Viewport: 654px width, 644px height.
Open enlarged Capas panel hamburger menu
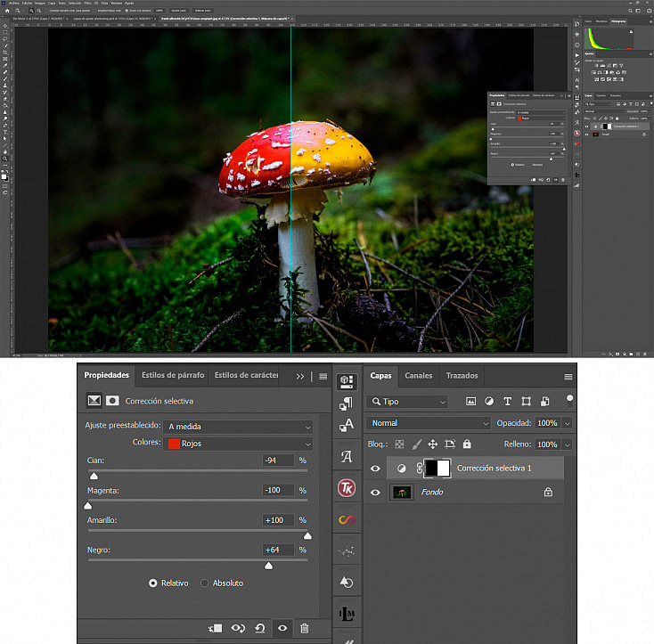click(x=568, y=377)
